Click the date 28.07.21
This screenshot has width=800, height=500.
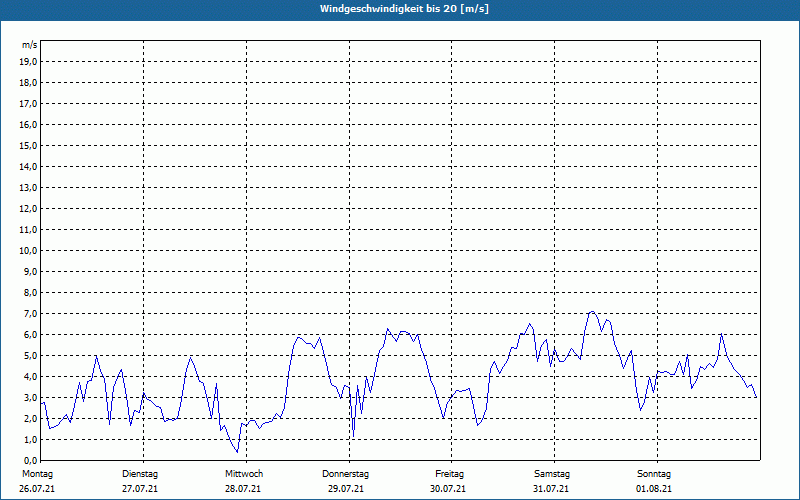(243, 489)
